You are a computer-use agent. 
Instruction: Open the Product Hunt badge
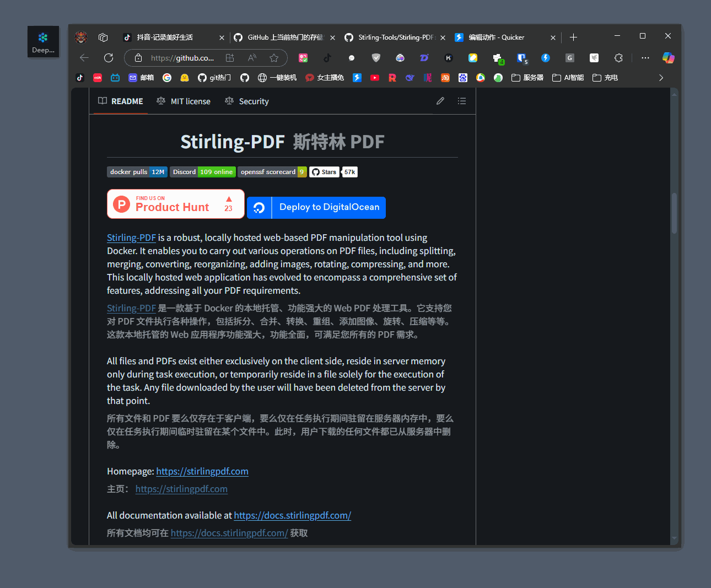tap(176, 204)
